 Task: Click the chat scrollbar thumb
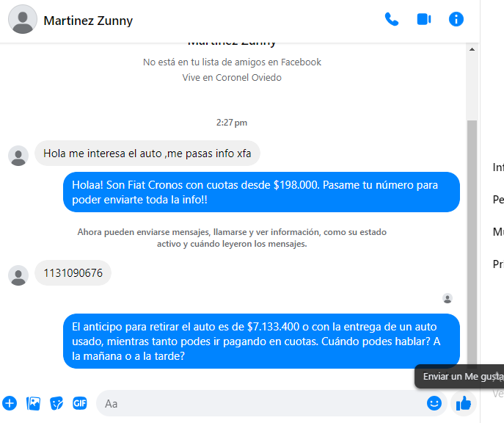pos(472,245)
